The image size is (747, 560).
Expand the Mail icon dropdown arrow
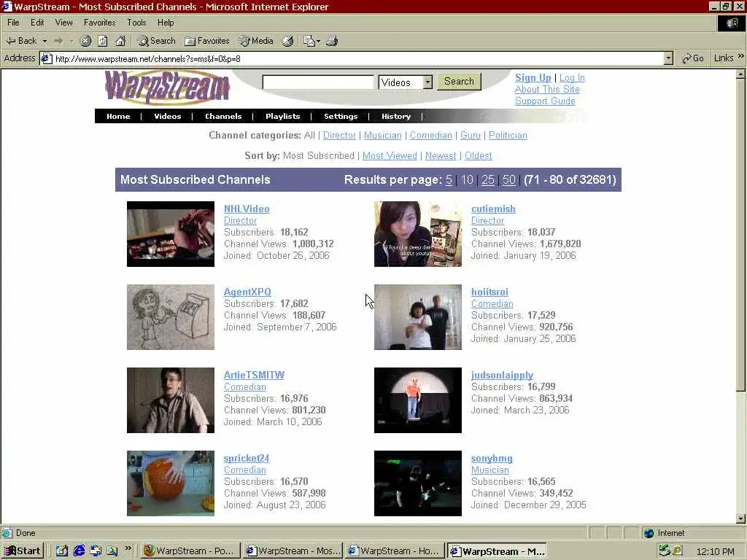318,41
